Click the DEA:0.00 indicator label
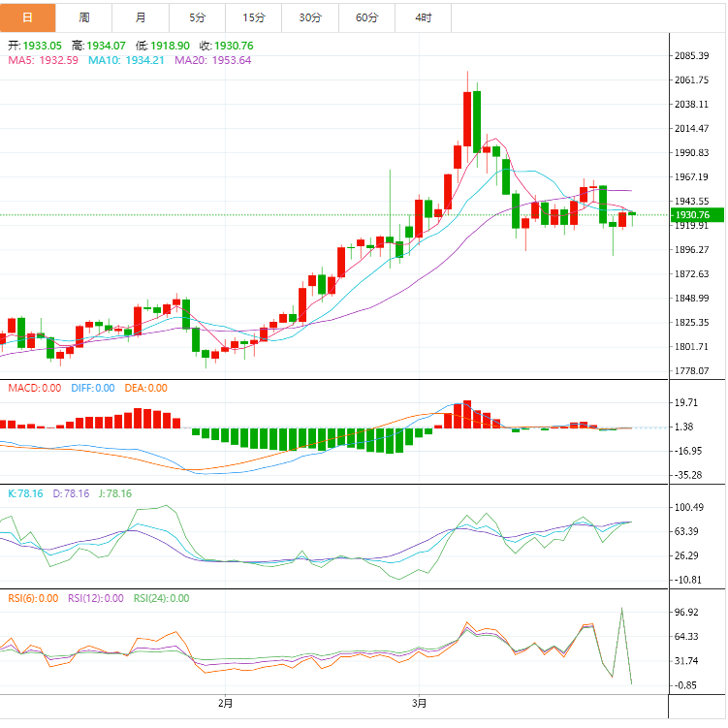 [x=145, y=388]
